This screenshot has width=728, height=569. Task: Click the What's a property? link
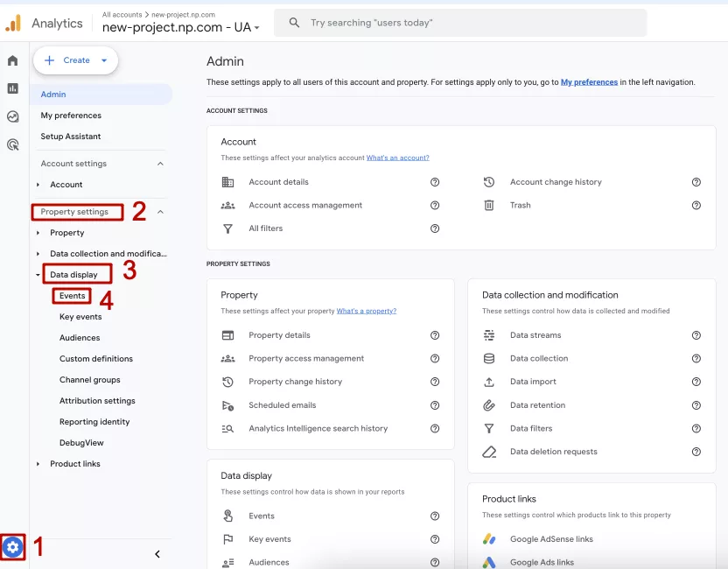[367, 312]
